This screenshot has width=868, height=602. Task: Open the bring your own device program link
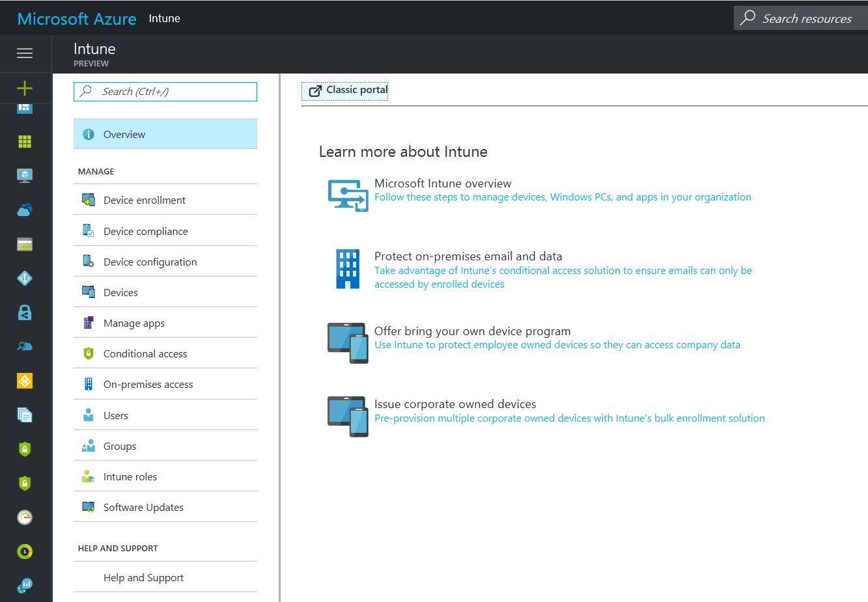point(472,331)
